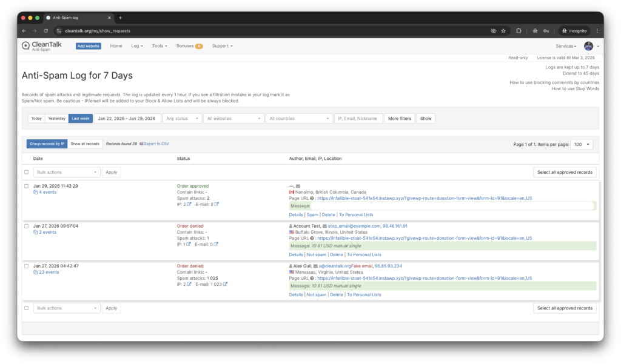Click the profile avatar in the top navigation
The width and height of the screenshot is (621, 364).
[x=588, y=45]
